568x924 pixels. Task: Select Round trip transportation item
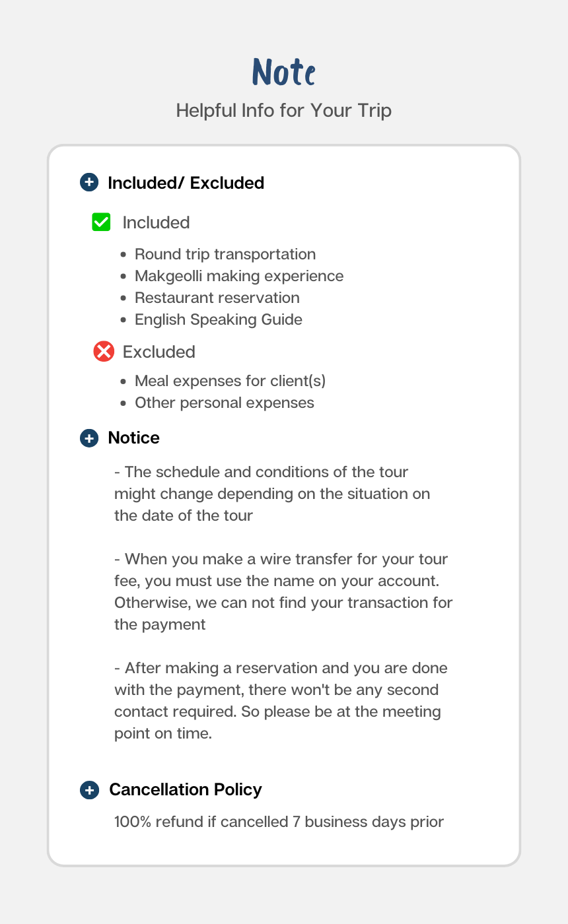pyautogui.click(x=225, y=254)
